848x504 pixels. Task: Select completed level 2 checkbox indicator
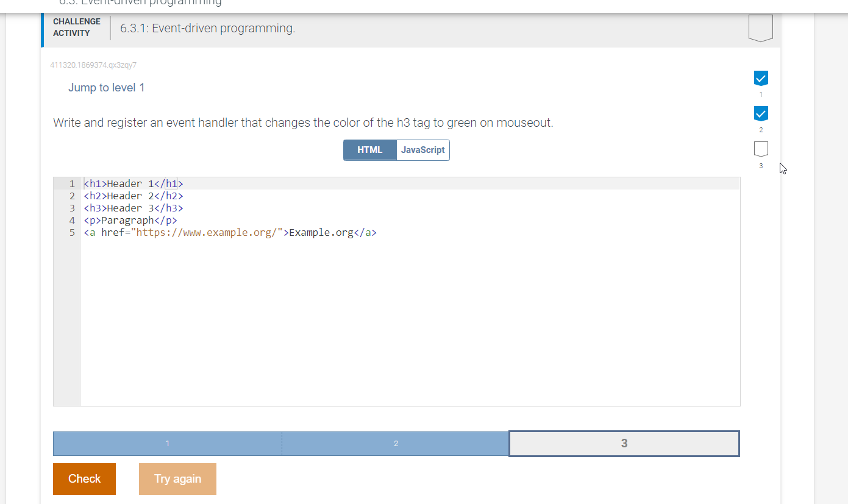(x=761, y=113)
